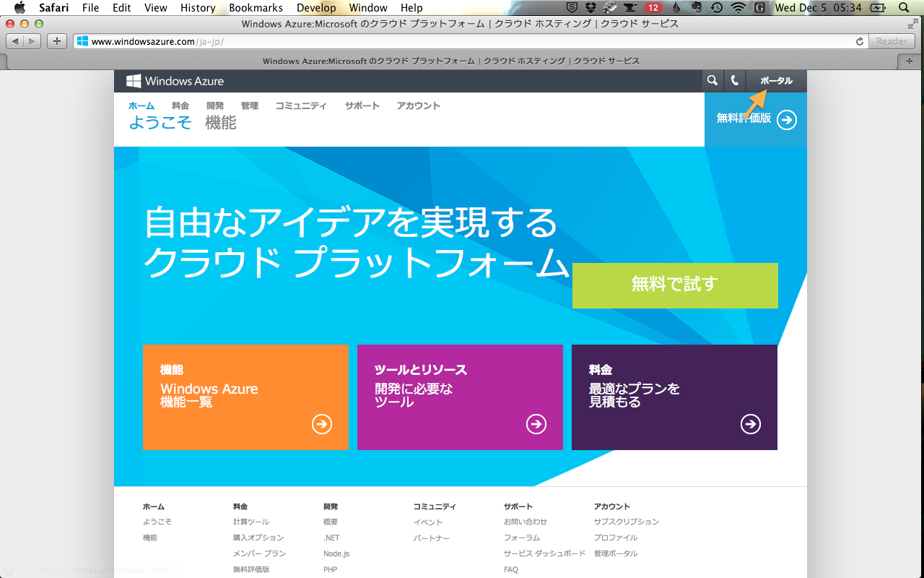Click the footer お問い合わせ link
Image resolution: width=924 pixels, height=578 pixels.
526,522
